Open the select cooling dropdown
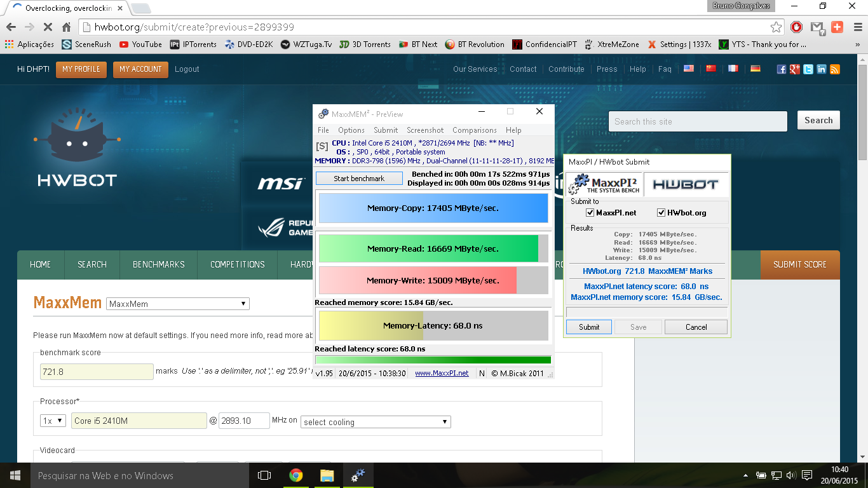Image resolution: width=868 pixels, height=488 pixels. coord(376,422)
